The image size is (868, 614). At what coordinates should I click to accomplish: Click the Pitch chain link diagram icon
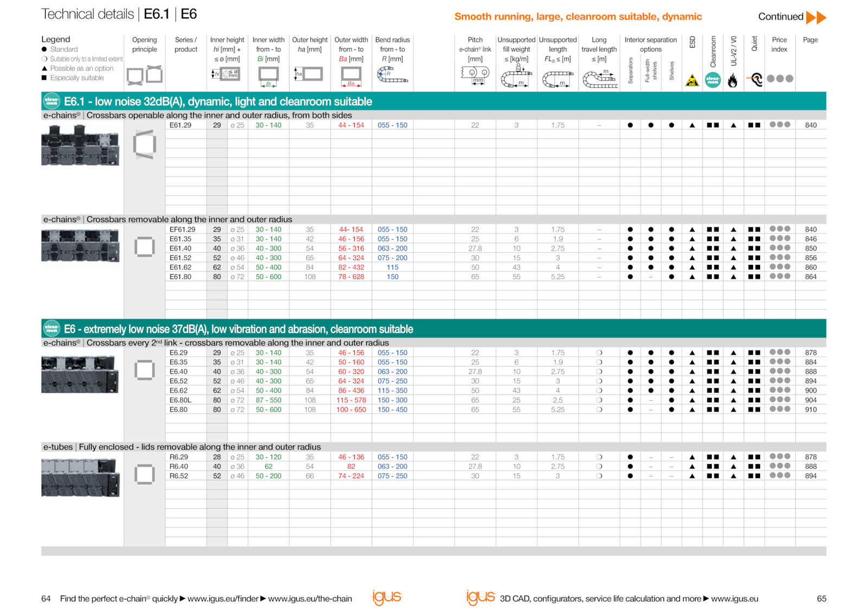point(475,75)
